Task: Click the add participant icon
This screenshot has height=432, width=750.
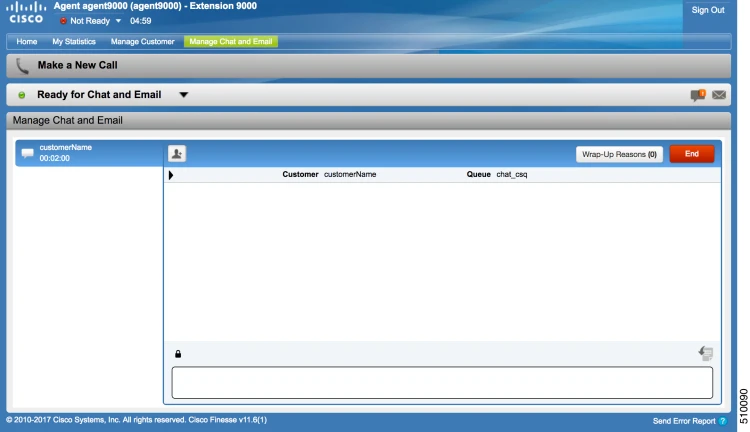Action: (x=177, y=154)
